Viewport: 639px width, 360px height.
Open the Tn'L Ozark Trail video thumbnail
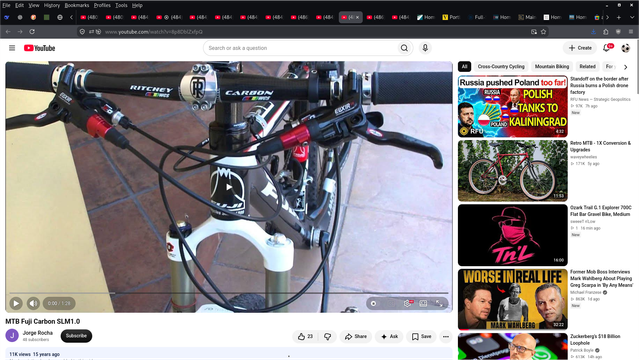[513, 235]
